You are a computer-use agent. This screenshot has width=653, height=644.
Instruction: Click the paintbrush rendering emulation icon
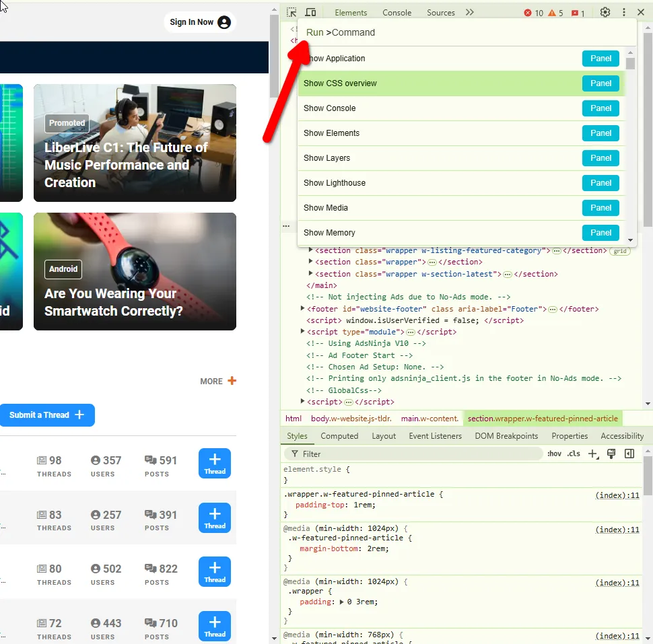pyautogui.click(x=611, y=454)
